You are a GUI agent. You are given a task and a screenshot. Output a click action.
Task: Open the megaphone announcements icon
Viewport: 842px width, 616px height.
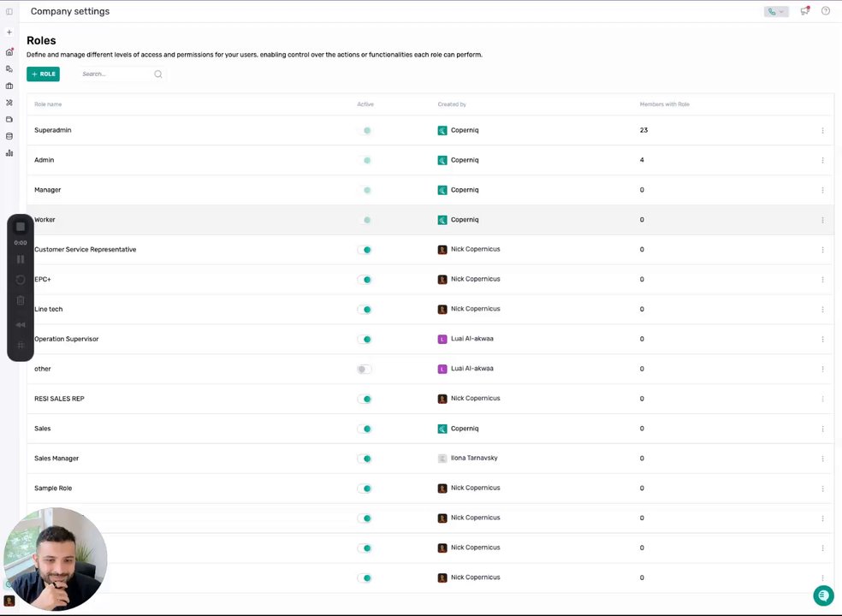(804, 11)
